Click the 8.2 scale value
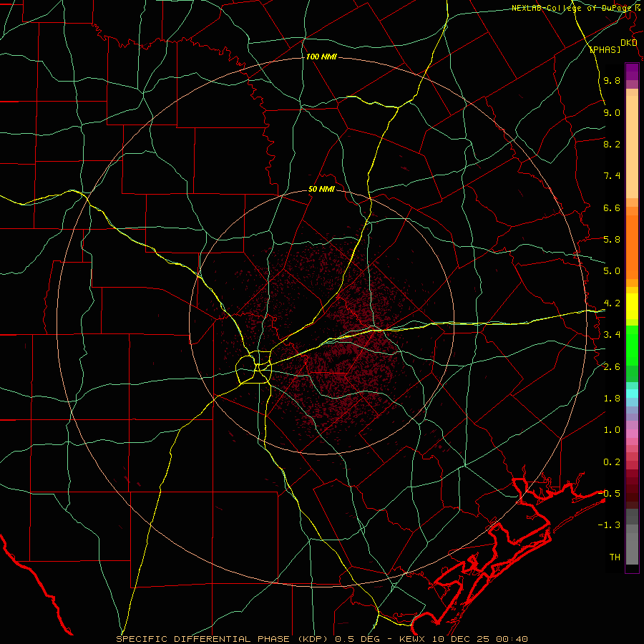 tap(612, 144)
